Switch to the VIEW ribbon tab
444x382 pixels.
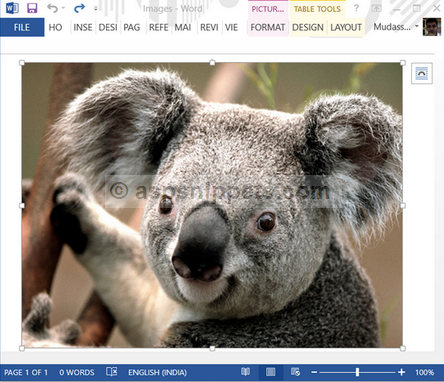click(231, 27)
